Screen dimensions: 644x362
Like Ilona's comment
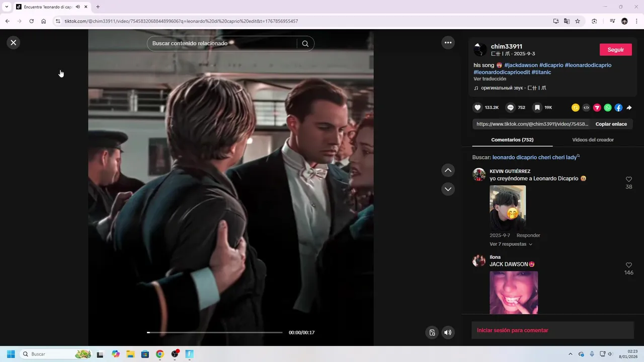[x=629, y=265]
